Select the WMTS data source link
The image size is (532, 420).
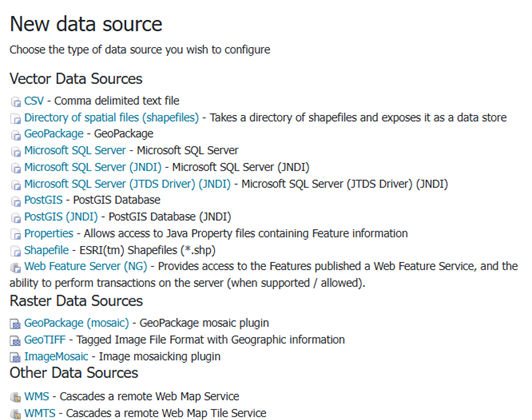(40, 413)
